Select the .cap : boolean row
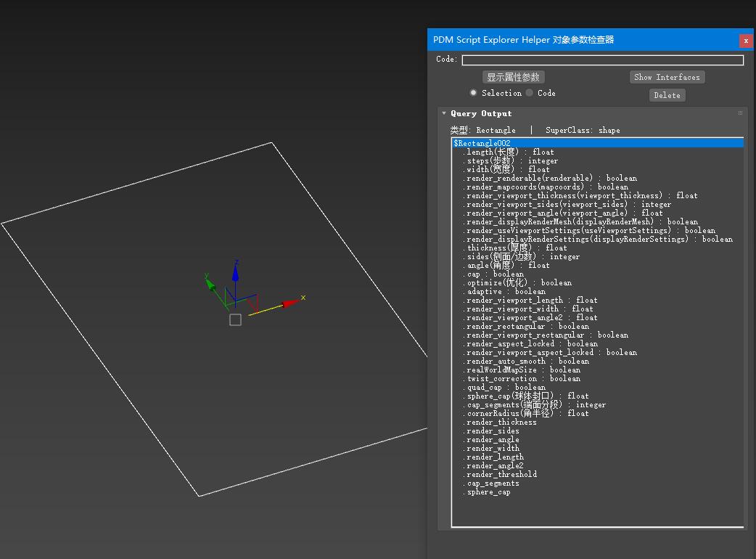This screenshot has width=756, height=559. tap(597, 274)
